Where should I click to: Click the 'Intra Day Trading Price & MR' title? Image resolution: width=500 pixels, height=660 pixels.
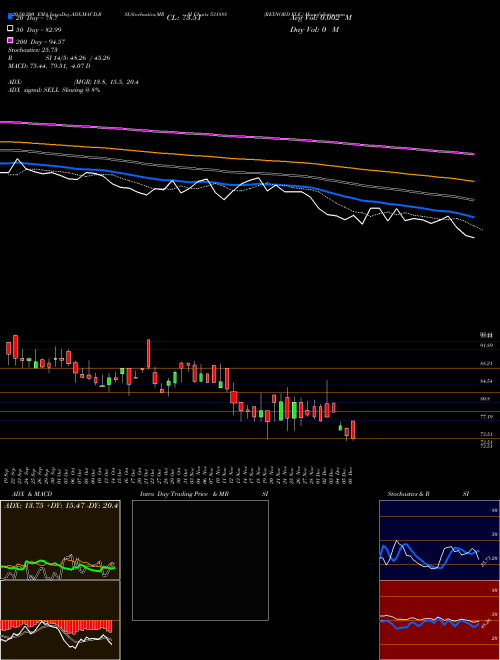(184, 494)
